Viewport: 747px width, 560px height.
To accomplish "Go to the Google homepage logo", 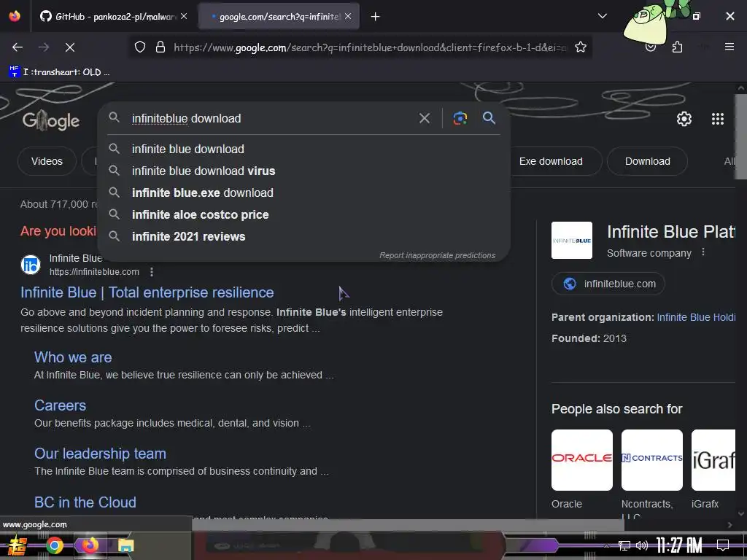I will tap(51, 120).
